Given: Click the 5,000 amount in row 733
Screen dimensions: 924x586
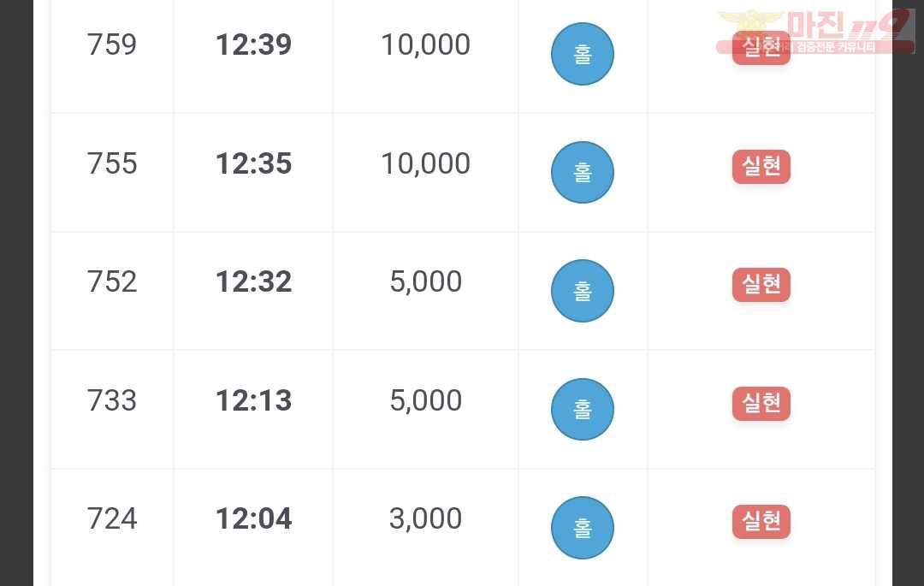Looking at the screenshot, I should pos(425,400).
